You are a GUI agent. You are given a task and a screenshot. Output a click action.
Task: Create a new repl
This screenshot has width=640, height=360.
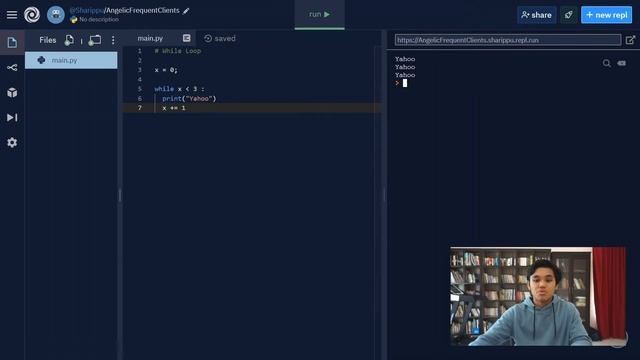[x=607, y=15]
